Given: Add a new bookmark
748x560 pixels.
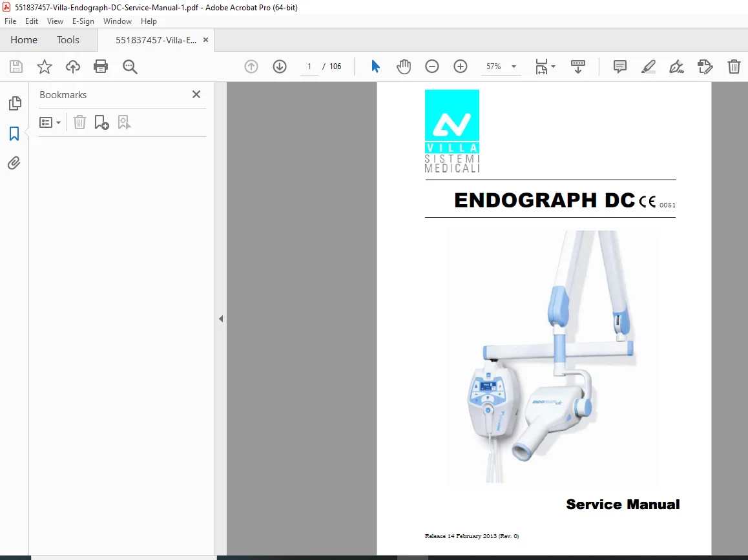Looking at the screenshot, I should tap(101, 123).
